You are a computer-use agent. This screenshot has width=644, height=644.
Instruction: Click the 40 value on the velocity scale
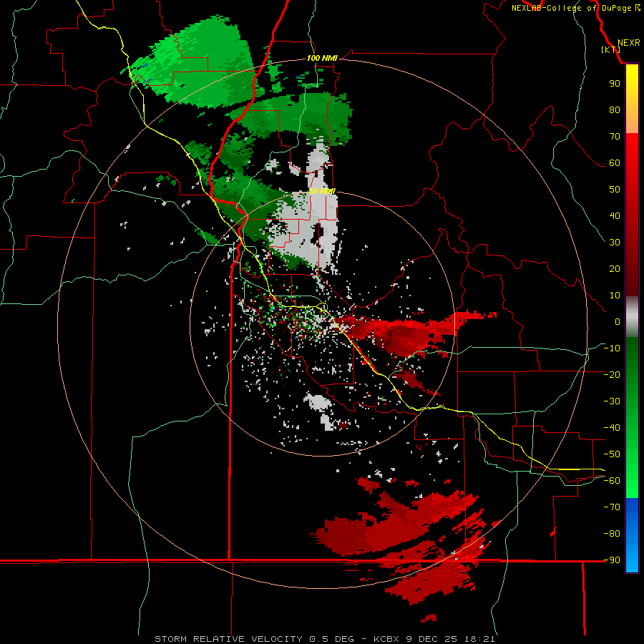615,215
